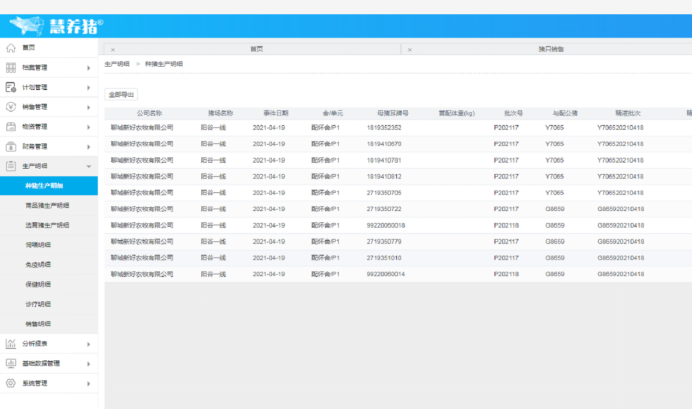This screenshot has height=409, width=692.
Task: Expand the 系统管理 menu arrow
Action: pos(88,383)
